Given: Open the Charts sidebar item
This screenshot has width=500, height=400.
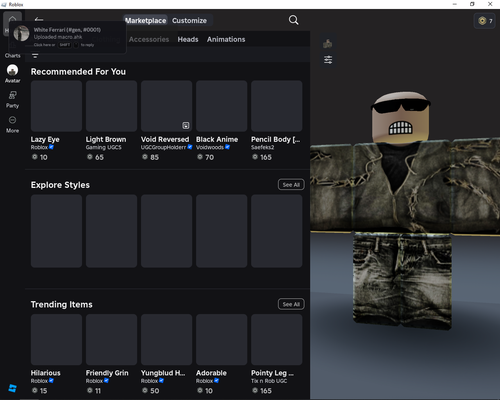Looking at the screenshot, I should tap(12, 55).
